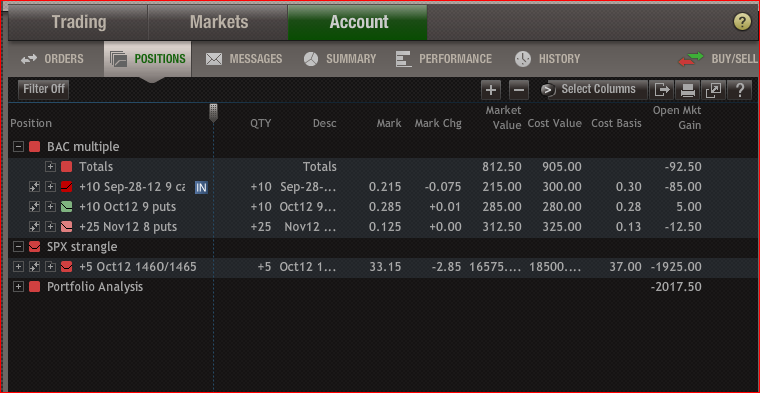Image resolution: width=760 pixels, height=393 pixels.
Task: Switch to the Trading tab
Action: (x=79, y=22)
